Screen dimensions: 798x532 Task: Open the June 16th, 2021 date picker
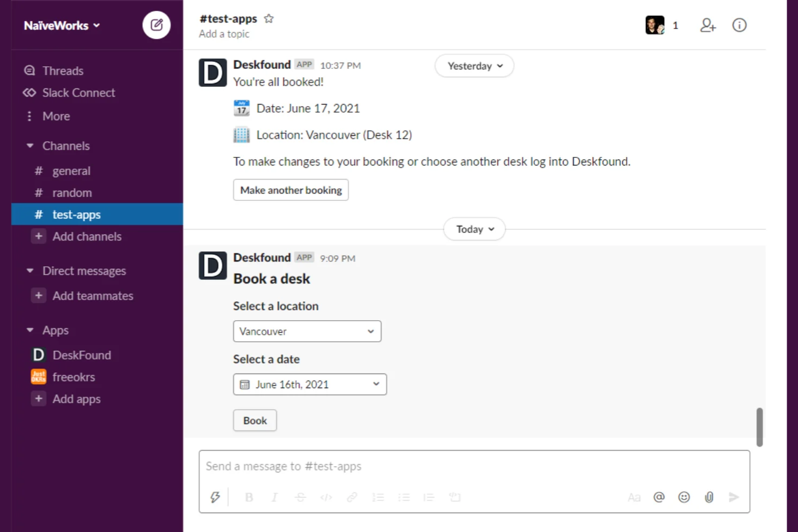(309, 384)
